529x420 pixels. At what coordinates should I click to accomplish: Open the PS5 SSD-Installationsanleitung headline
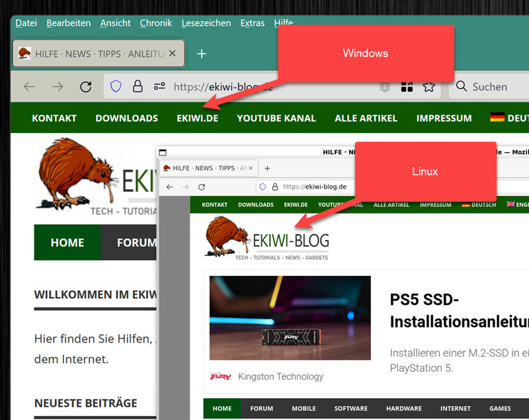tap(459, 311)
